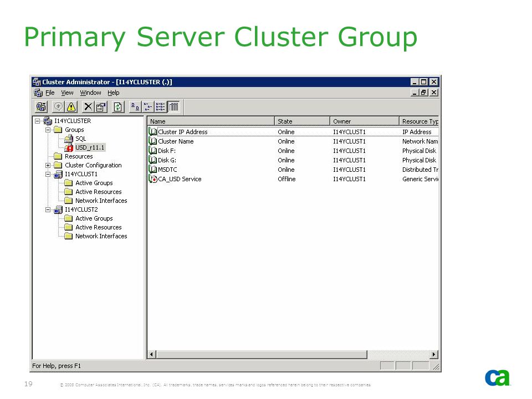Screen dimensions: 532x399
Task: Click the I14YCLUST1 owner in the MSDTC row
Action: (350, 170)
